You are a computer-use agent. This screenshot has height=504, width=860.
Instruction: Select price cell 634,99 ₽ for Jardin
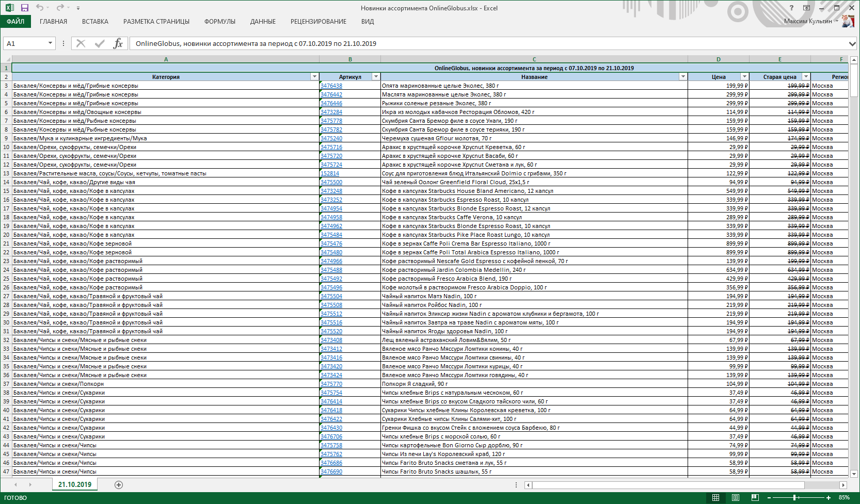(719, 270)
